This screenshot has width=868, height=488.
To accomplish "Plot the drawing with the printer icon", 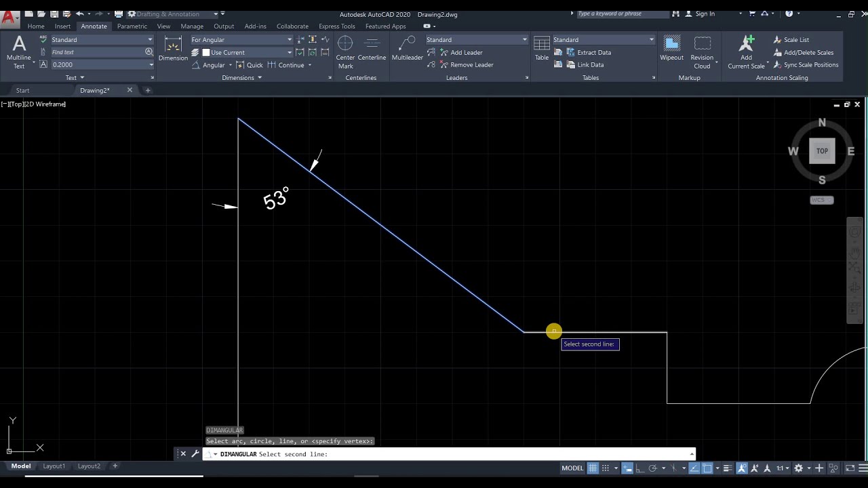I will pos(119,14).
